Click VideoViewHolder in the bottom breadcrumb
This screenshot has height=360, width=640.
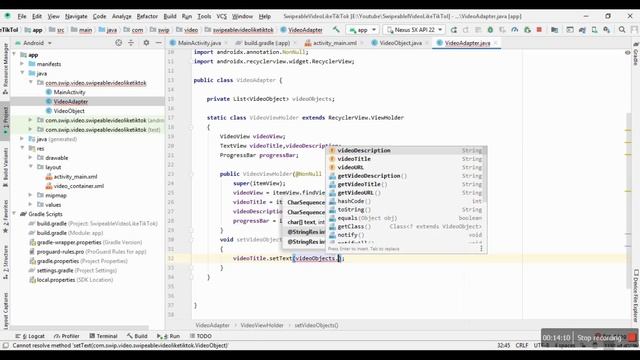[x=262, y=325]
